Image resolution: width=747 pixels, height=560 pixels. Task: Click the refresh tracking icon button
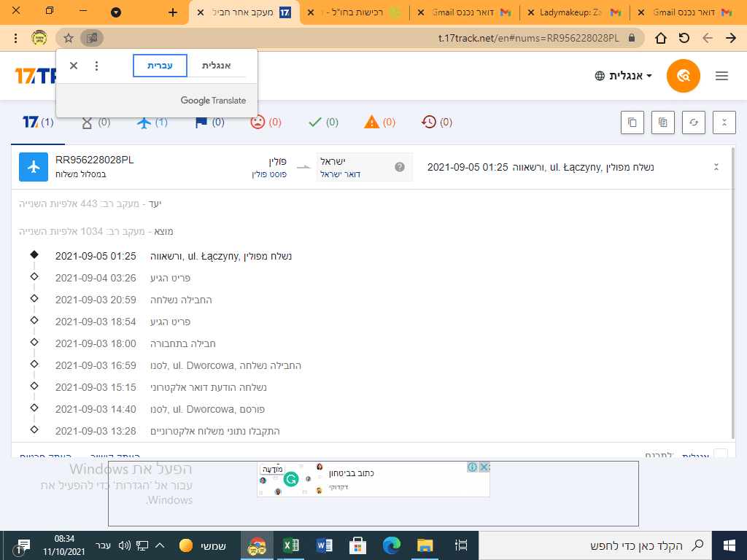pyautogui.click(x=694, y=122)
